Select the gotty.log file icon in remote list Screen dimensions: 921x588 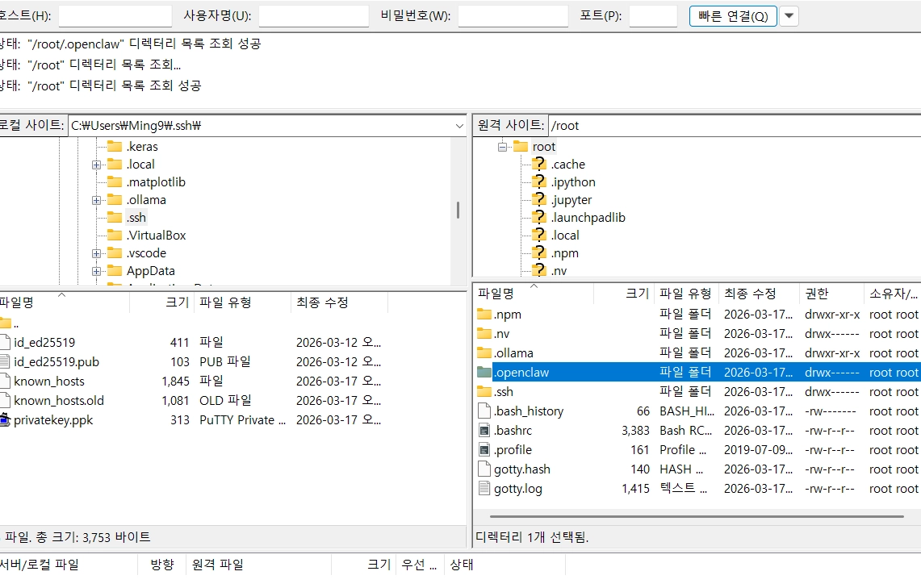[x=484, y=488]
